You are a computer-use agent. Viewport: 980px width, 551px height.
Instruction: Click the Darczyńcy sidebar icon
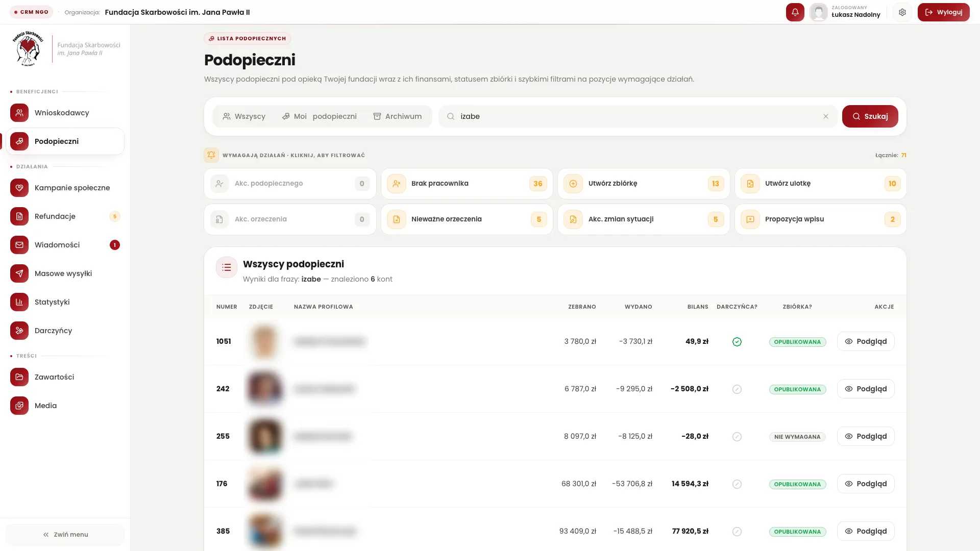click(x=19, y=331)
